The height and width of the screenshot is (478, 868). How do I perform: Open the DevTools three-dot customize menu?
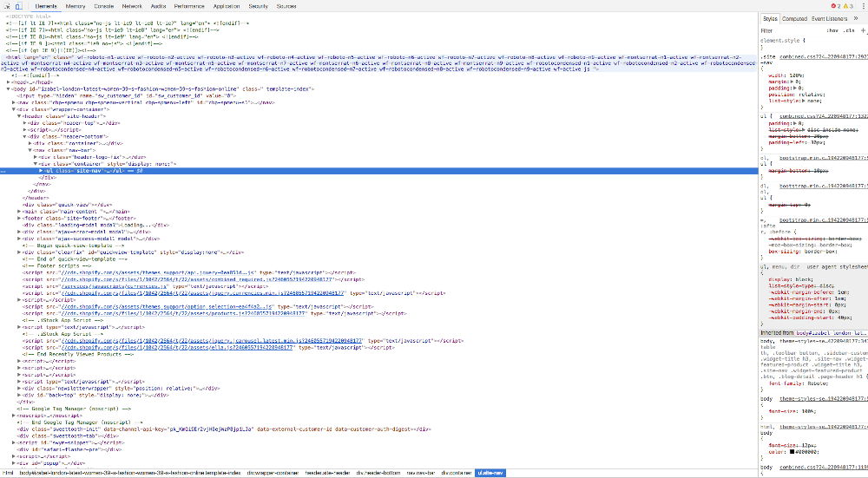[x=863, y=6]
